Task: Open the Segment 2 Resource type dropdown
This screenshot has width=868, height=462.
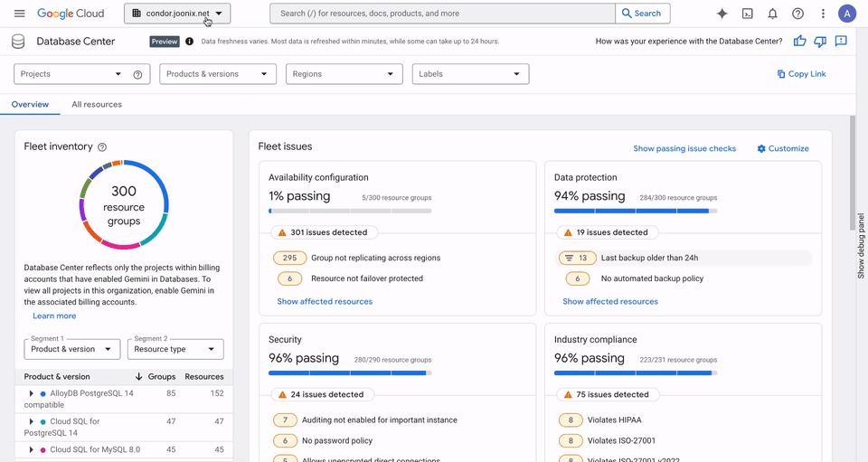Action: pyautogui.click(x=175, y=349)
